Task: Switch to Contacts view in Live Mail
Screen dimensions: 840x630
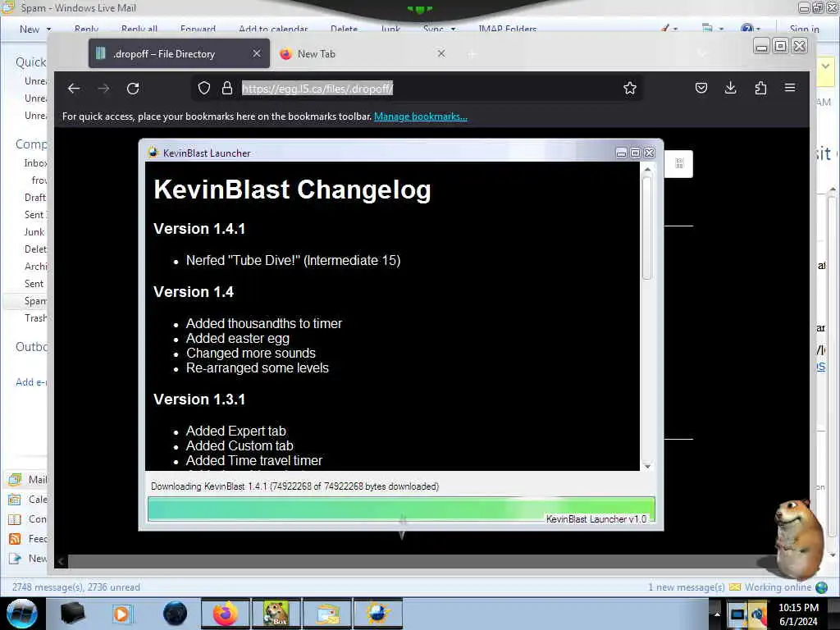Action: 28,519
